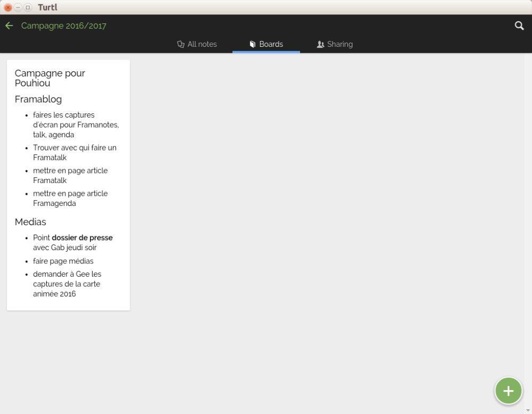Maximize the Turtl window

28,7
